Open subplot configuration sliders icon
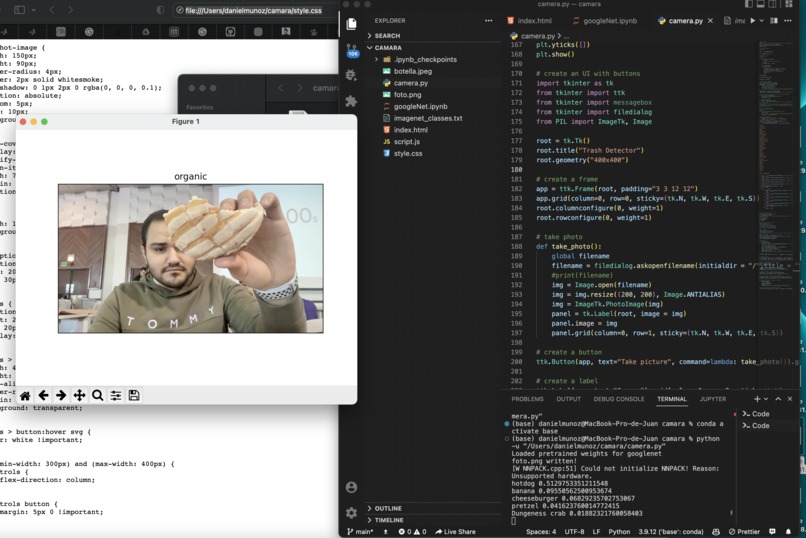The image size is (806, 538). (x=116, y=395)
